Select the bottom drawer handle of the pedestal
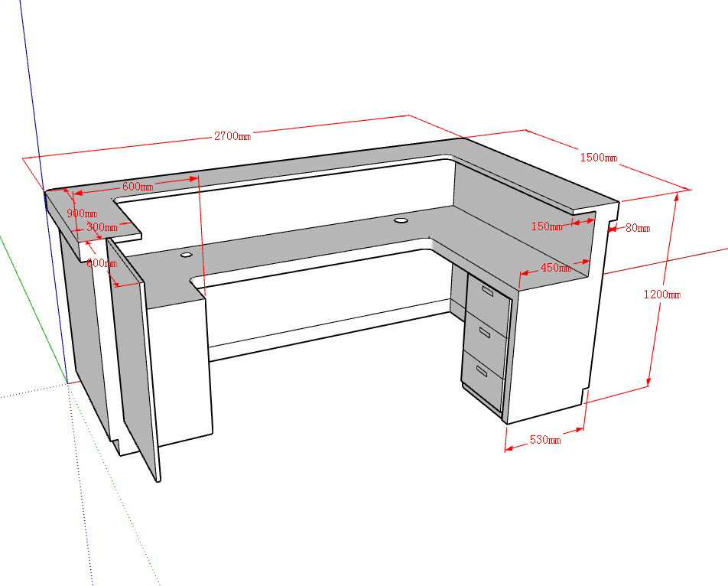Viewport: 728px width, 586px height. pos(482,371)
